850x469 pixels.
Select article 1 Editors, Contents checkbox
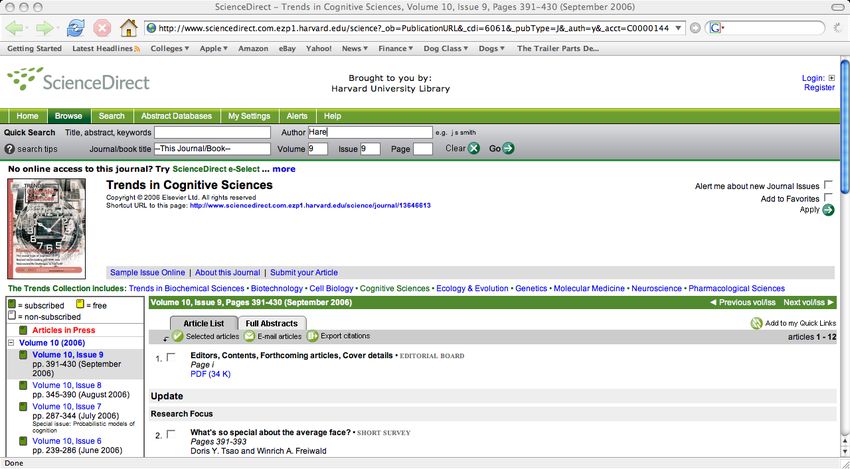click(171, 357)
